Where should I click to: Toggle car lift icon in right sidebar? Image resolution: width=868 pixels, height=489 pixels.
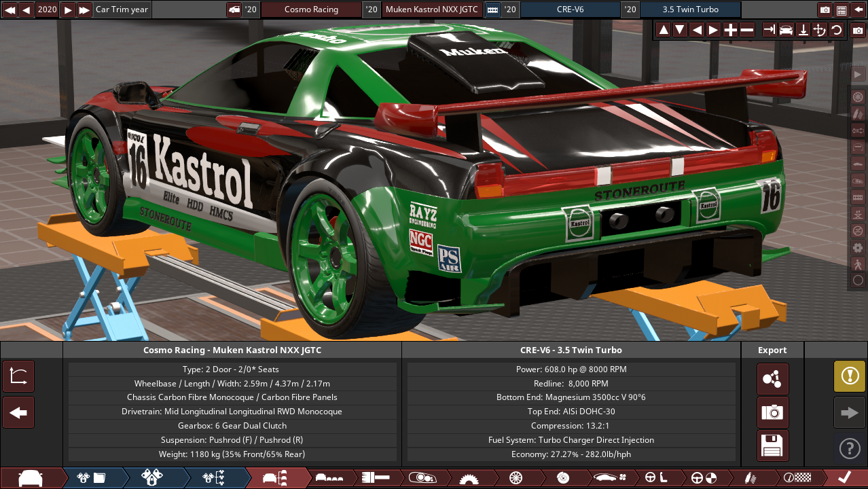[858, 213]
